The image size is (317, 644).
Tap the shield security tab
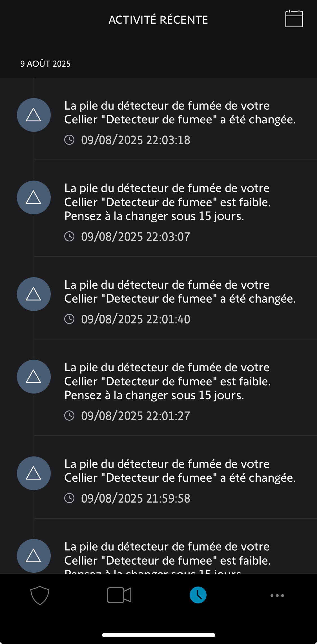pos(40,595)
